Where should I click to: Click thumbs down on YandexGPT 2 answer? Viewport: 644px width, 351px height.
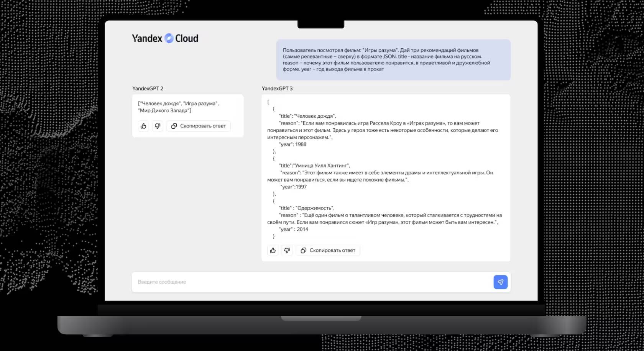[x=158, y=126]
